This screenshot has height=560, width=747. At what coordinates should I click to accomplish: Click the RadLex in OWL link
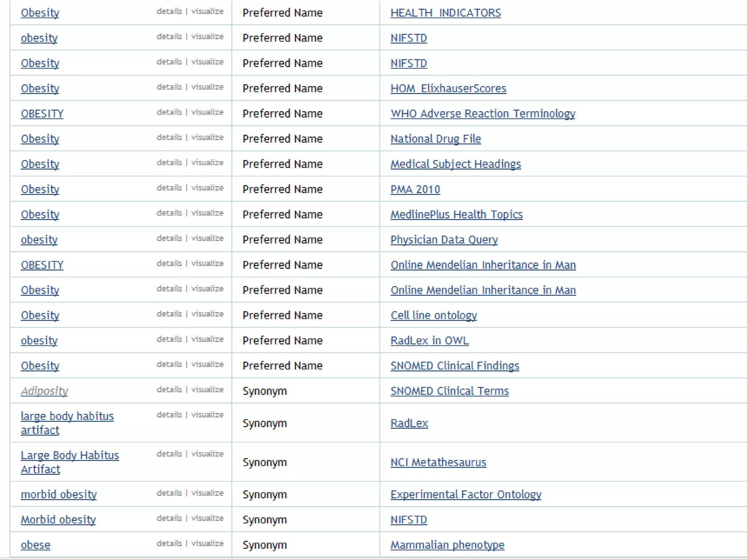click(x=429, y=341)
